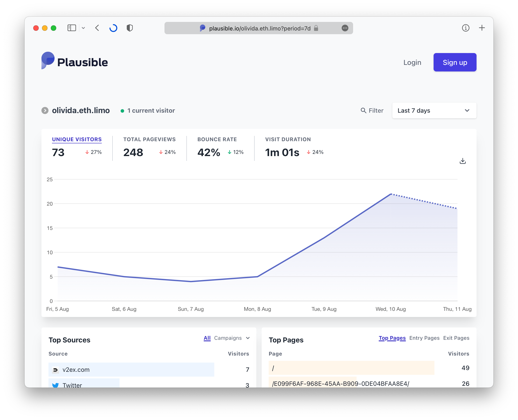Viewport: 518px width, 420px height.
Task: Click the info circle icon in toolbar
Action: point(465,28)
